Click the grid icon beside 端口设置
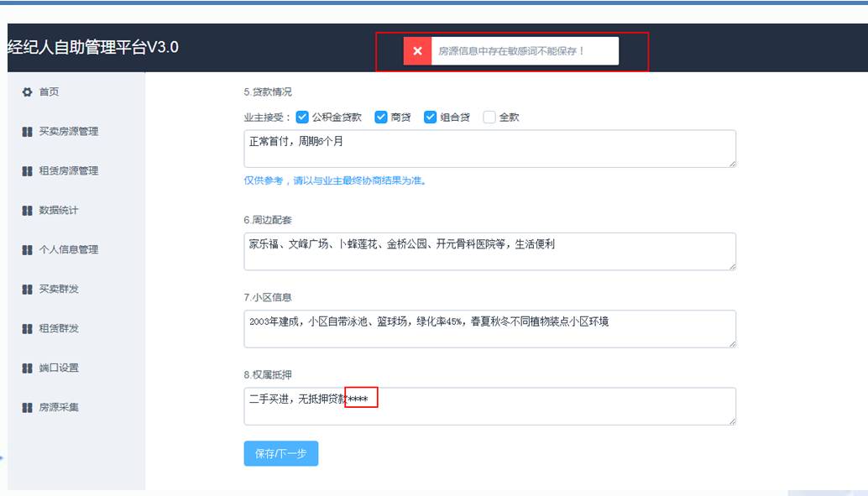Screen dimensions: 868x496 (27, 368)
